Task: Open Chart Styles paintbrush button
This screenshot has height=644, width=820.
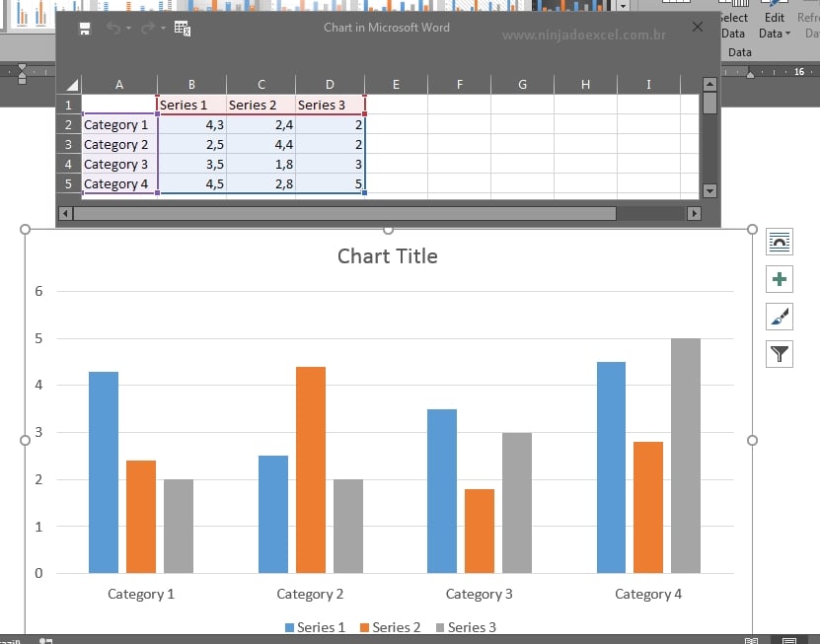Action: point(780,317)
